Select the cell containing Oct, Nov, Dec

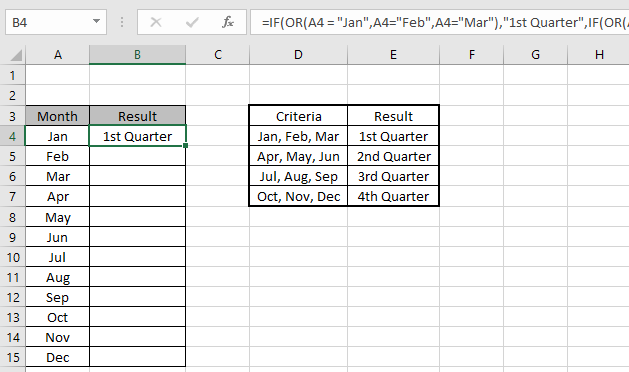[298, 196]
